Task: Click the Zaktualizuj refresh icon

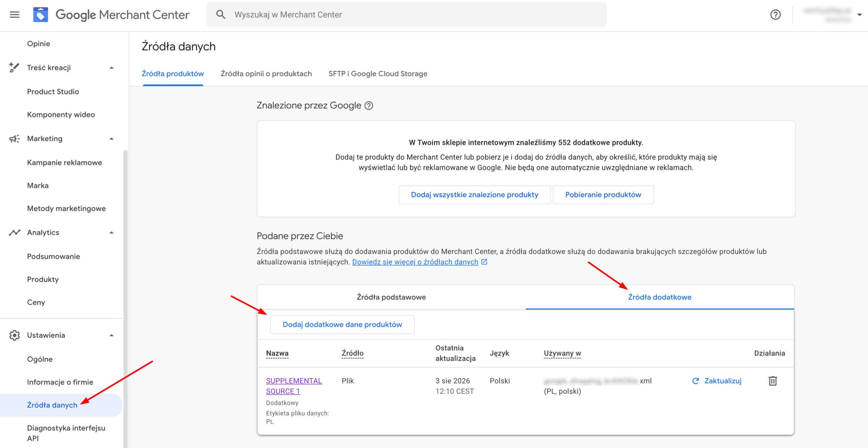Action: click(695, 381)
